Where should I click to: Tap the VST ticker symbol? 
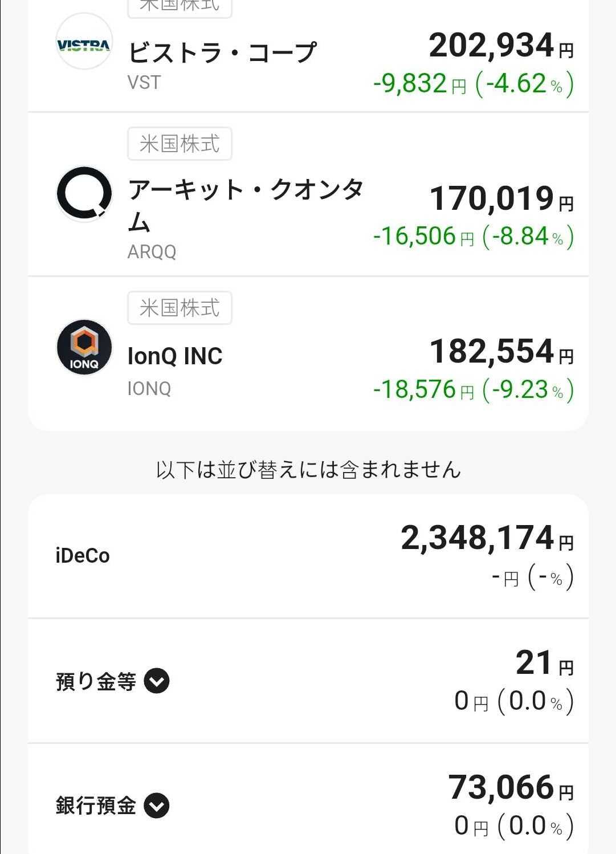144,83
